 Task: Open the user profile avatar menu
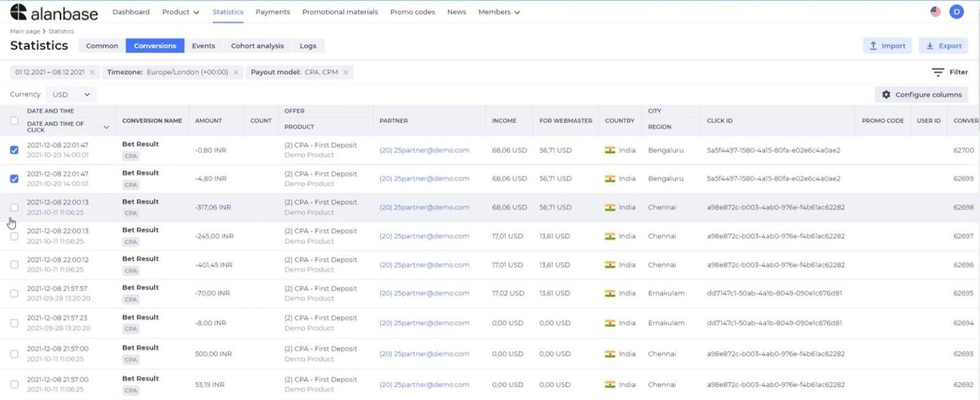956,10
